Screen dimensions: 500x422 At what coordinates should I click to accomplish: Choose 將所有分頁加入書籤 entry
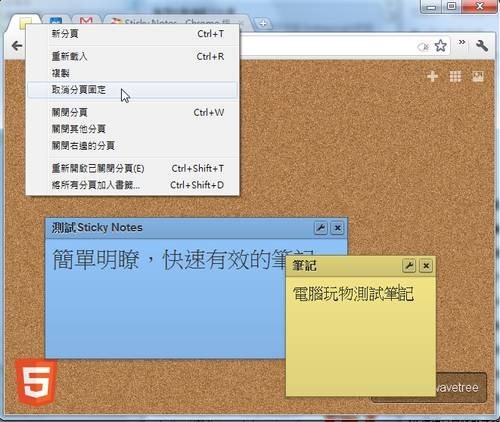[x=132, y=185]
